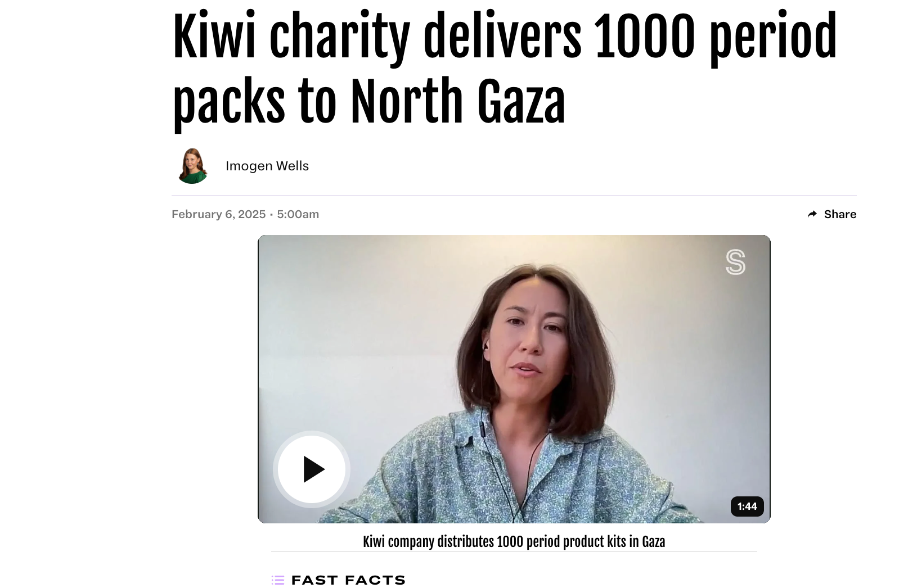
Task: Play the video with the round play button
Action: click(x=312, y=469)
